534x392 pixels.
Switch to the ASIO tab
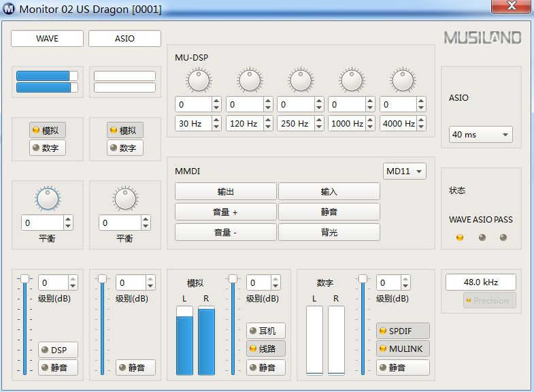coord(124,39)
